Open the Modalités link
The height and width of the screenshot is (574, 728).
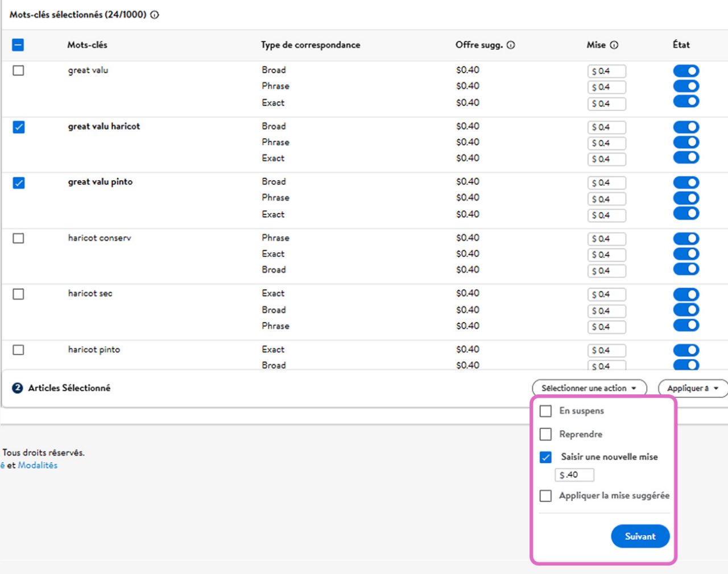(38, 465)
